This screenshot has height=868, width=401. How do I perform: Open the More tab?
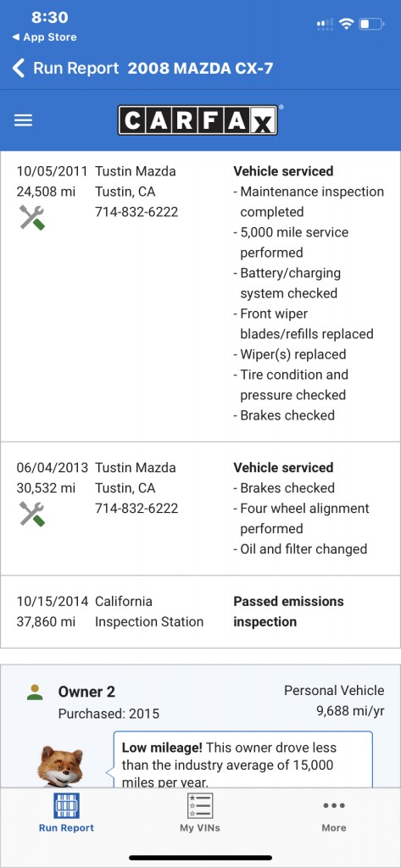(334, 813)
